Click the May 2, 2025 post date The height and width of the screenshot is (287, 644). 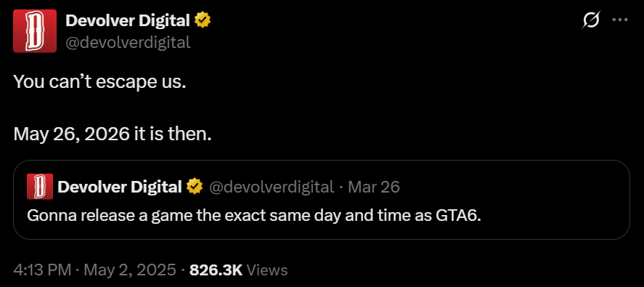tap(130, 270)
